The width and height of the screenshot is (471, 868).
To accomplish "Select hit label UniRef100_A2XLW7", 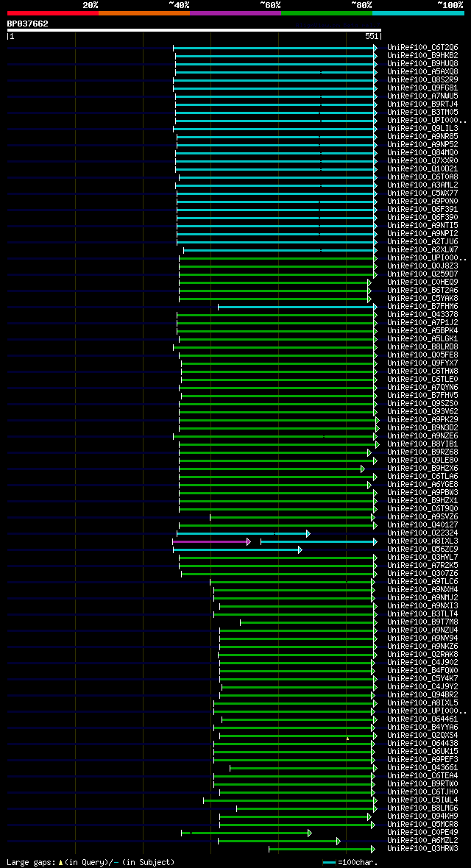I will coord(422,249).
